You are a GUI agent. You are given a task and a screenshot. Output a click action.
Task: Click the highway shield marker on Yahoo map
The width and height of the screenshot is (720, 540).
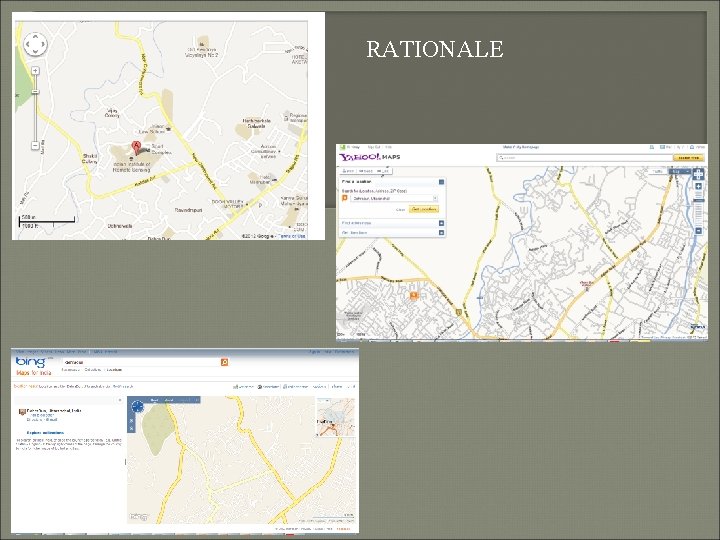[x=459, y=312]
